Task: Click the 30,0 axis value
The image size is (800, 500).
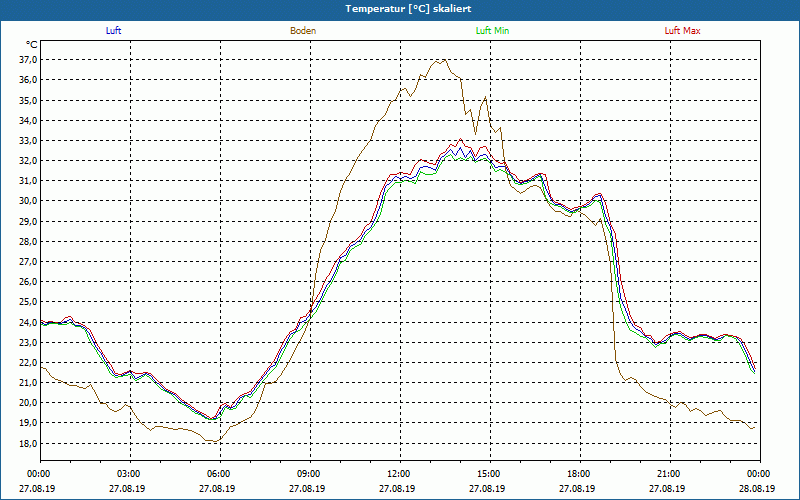Action: (x=28, y=201)
